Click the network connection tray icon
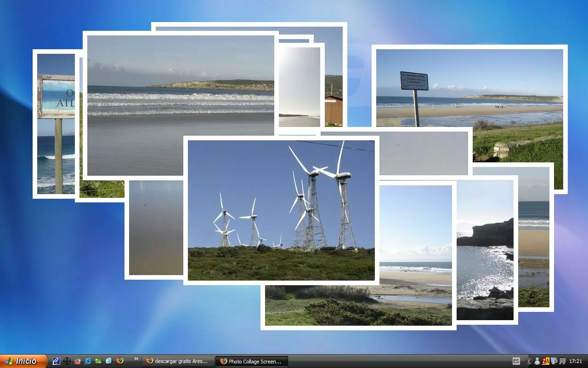Screen dimensions: 588x368 point(562,361)
